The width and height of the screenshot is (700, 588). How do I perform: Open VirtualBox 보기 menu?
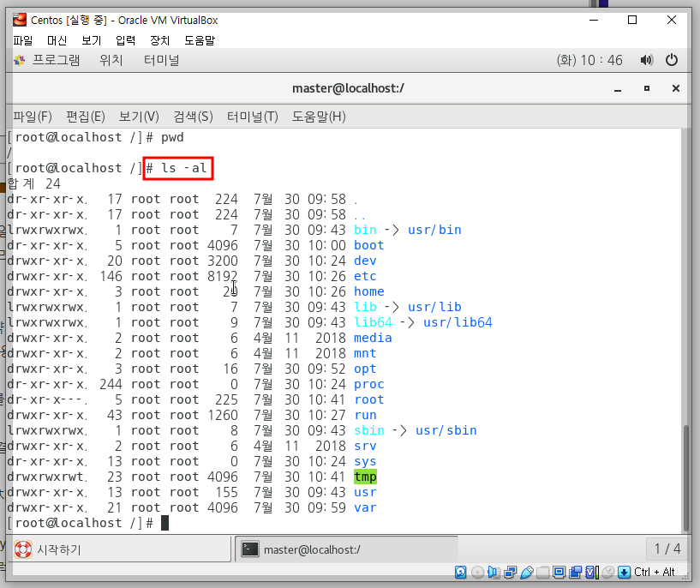92,40
